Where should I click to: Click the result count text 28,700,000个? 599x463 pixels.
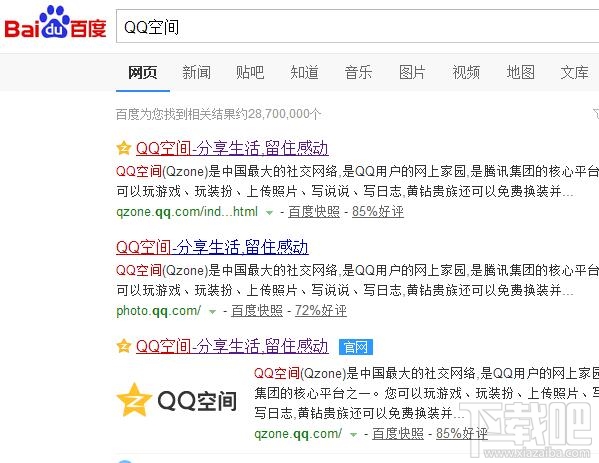pos(285,114)
